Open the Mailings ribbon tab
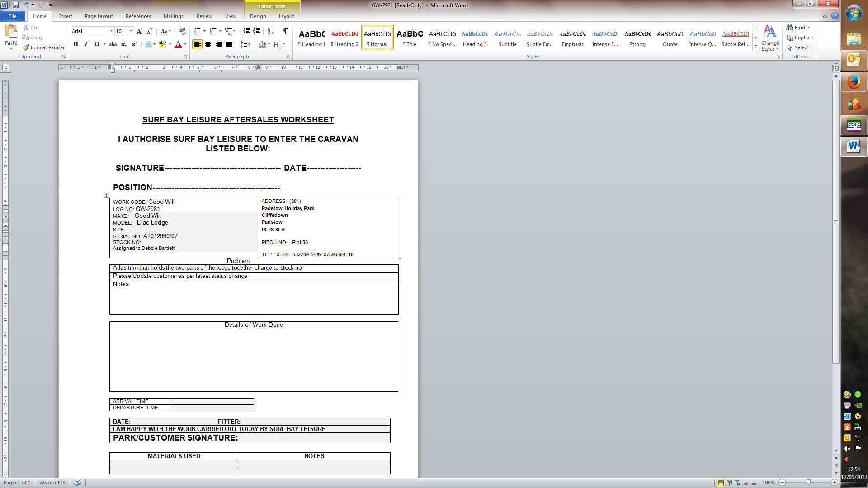This screenshot has width=868, height=488. tap(173, 16)
